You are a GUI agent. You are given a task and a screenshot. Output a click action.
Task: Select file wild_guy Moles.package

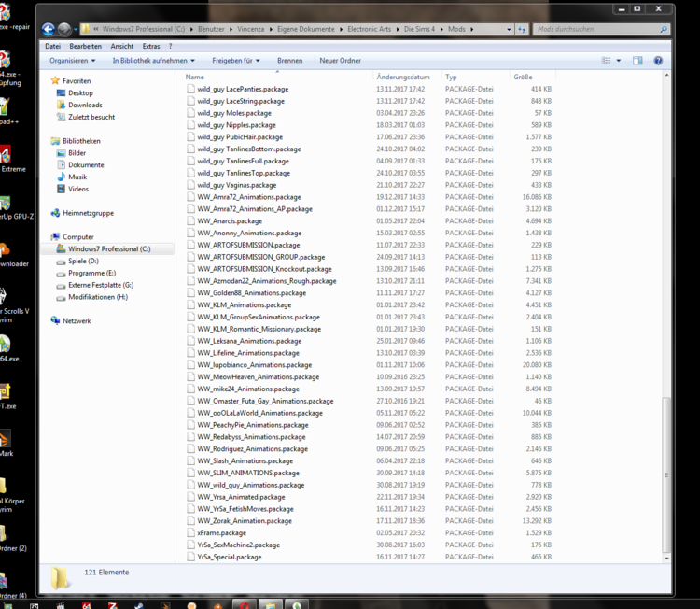234,113
